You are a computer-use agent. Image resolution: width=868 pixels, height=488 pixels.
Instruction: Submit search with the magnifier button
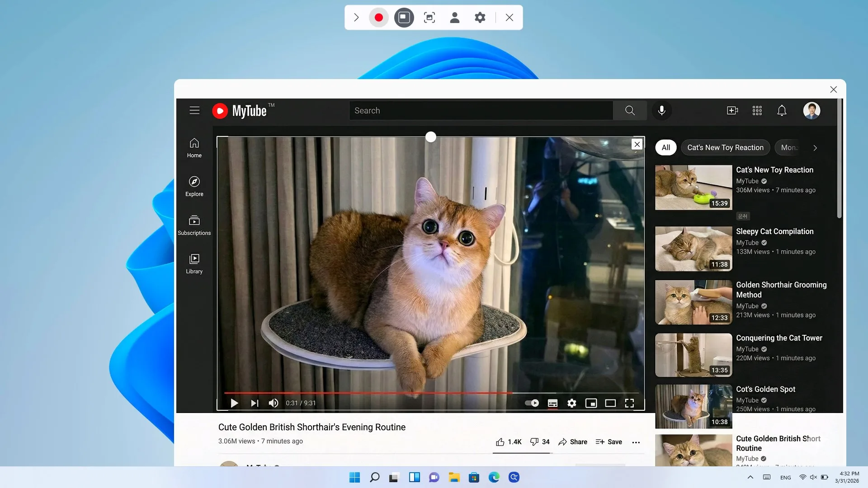point(630,111)
